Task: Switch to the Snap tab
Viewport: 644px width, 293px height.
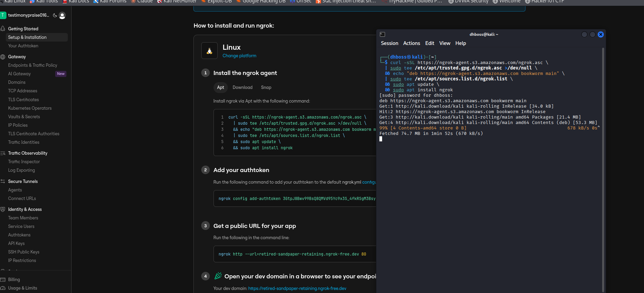Action: pyautogui.click(x=266, y=88)
